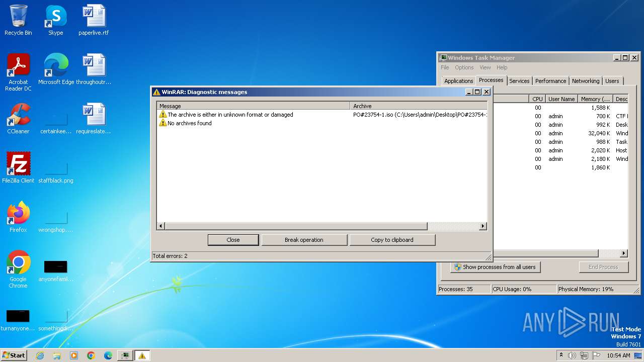644x362 pixels.
Task: Close the WinRAR diagnostic messages dialog
Action: [x=233, y=240]
